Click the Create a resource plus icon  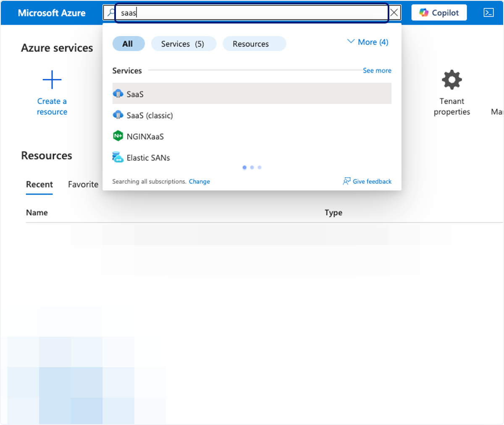52,80
